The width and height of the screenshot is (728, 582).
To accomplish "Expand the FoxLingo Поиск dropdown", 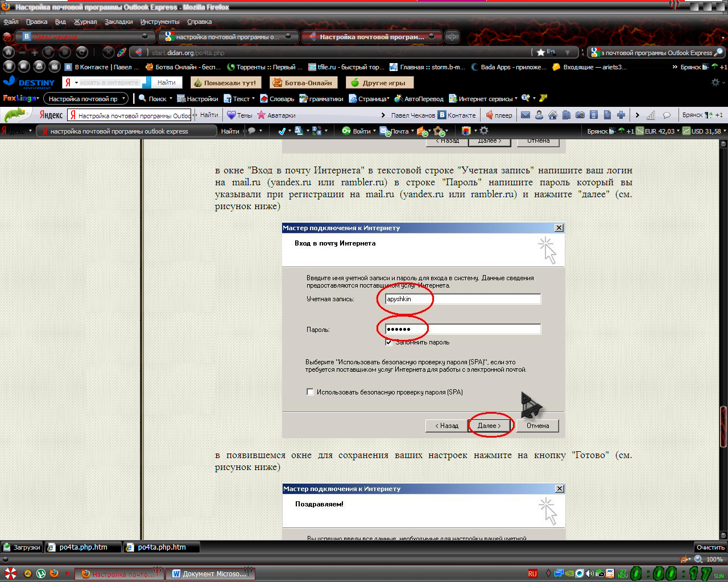I will 171,98.
